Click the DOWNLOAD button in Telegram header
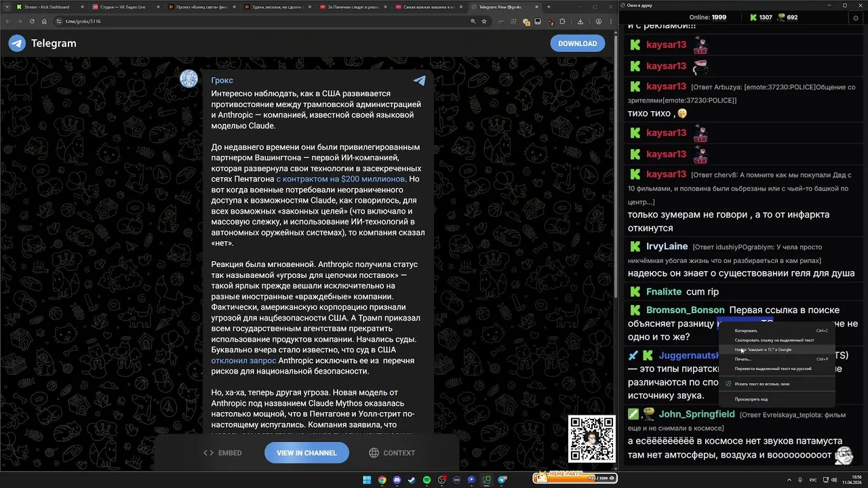Image resolution: width=868 pixels, height=488 pixels. coord(577,43)
